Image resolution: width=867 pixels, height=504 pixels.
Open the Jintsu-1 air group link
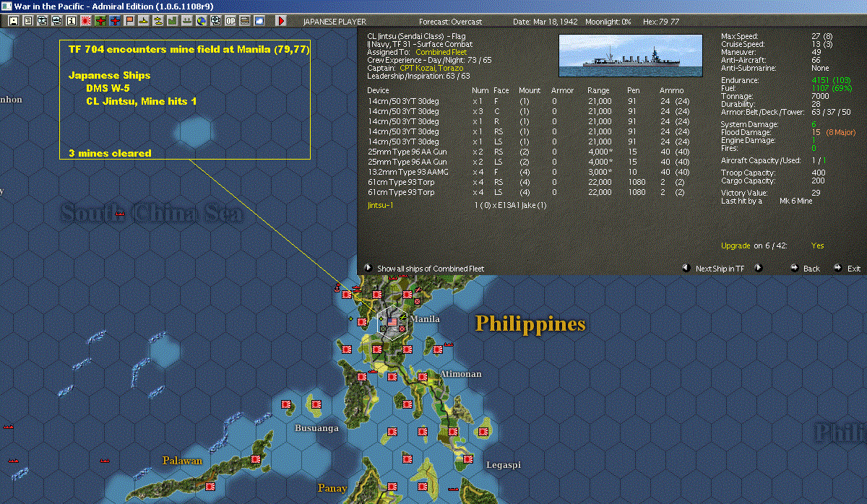[381, 205]
